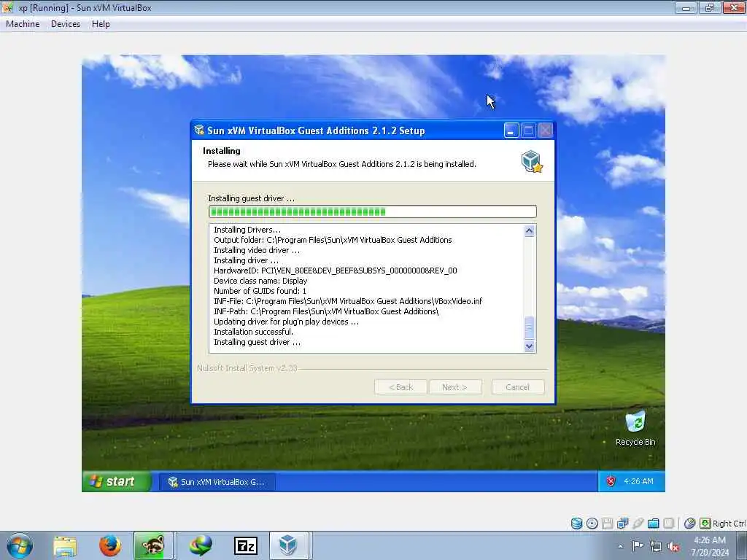
Task: Select 'Number of GUIDs found: 1' line
Action: [x=260, y=291]
